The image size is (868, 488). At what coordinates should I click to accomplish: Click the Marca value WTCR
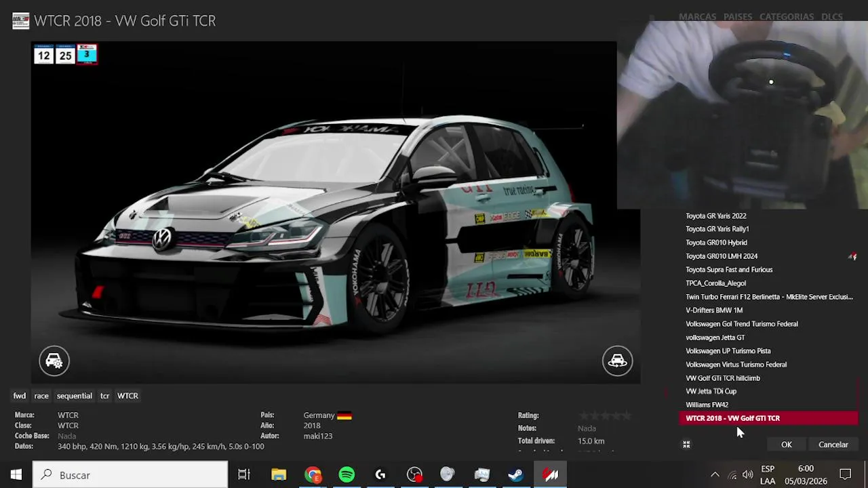68,415
